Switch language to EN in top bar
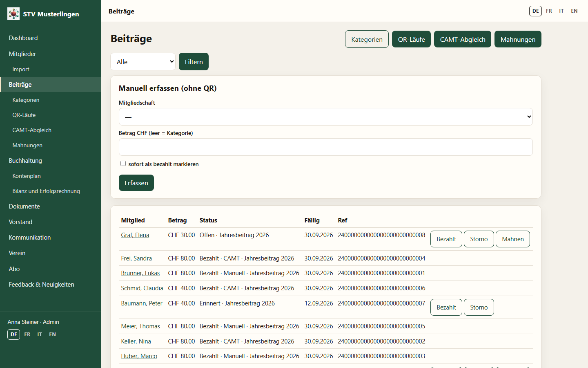The height and width of the screenshot is (368, 588). [x=574, y=11]
